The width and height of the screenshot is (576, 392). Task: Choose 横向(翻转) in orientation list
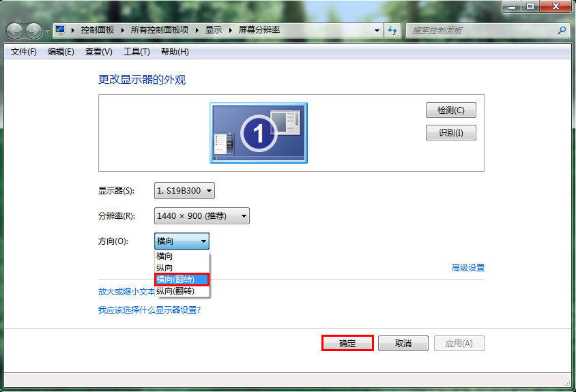point(182,280)
